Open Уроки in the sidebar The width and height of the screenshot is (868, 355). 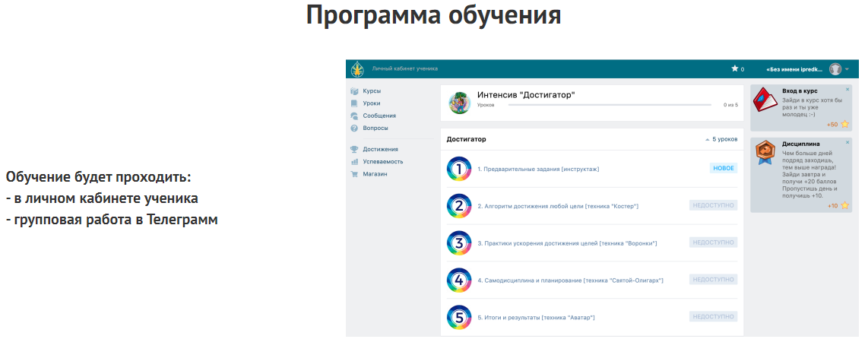point(371,103)
